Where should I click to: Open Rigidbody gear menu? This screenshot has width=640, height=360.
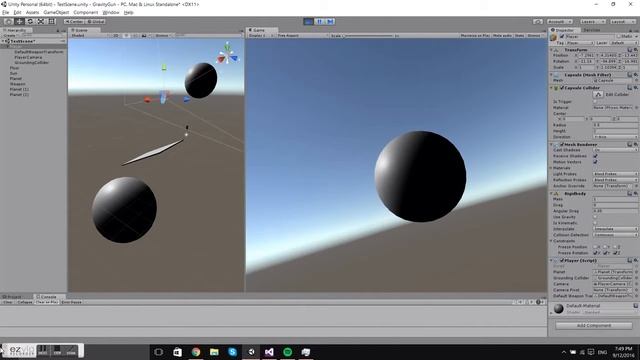click(636, 193)
